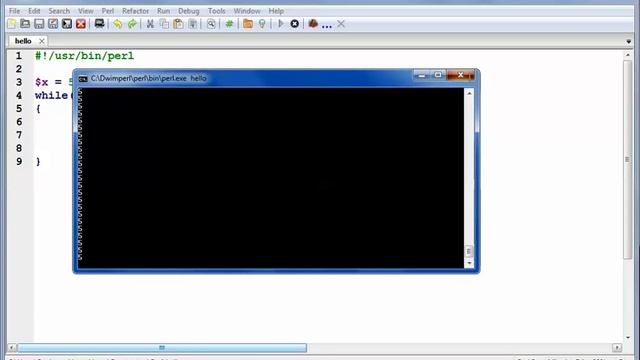This screenshot has width=640, height=360.
Task: Close the hello tab with its X
Action: click(42, 41)
